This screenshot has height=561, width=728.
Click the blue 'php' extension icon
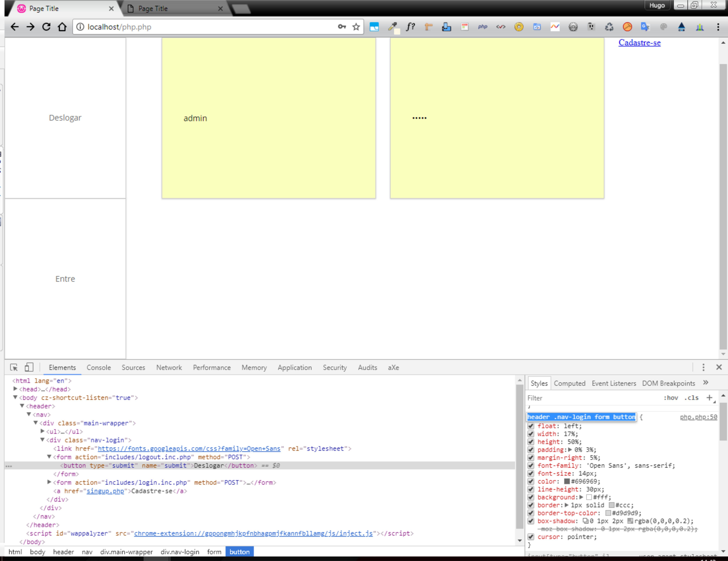point(483,27)
